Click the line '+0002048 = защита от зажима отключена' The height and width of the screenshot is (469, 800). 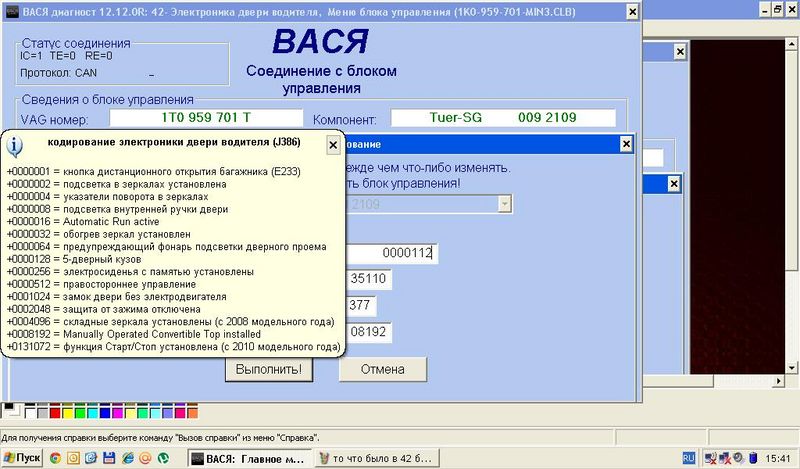[x=104, y=309]
